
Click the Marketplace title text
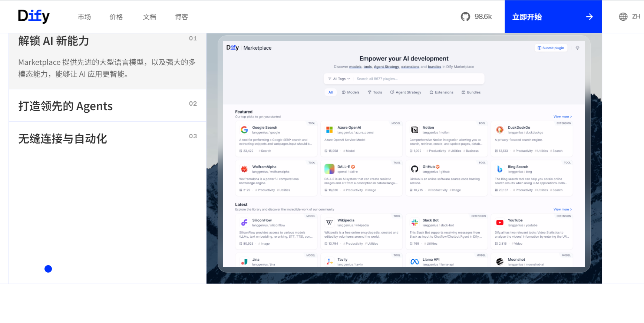pyautogui.click(x=257, y=48)
